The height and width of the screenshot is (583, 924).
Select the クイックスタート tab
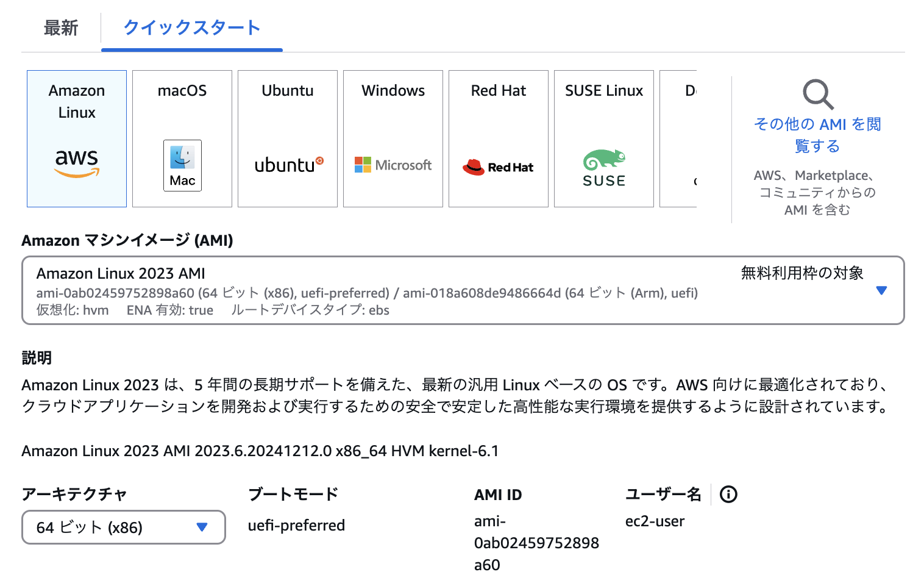coord(192,28)
